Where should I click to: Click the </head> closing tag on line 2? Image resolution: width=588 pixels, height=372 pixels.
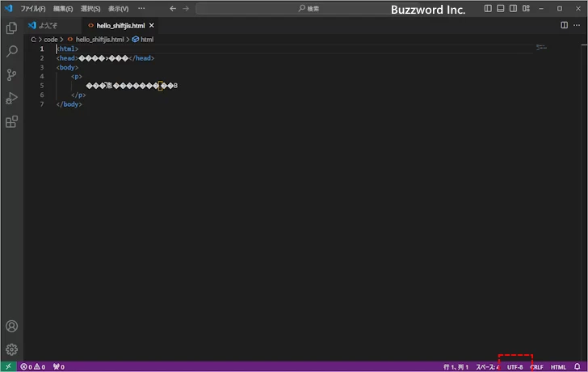click(x=141, y=58)
